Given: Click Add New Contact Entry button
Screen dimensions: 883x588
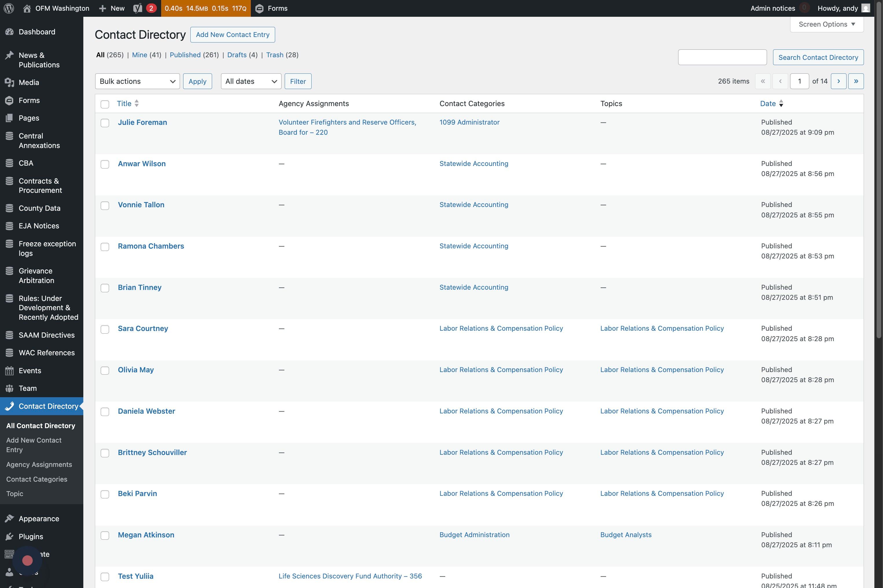Looking at the screenshot, I should 232,35.
